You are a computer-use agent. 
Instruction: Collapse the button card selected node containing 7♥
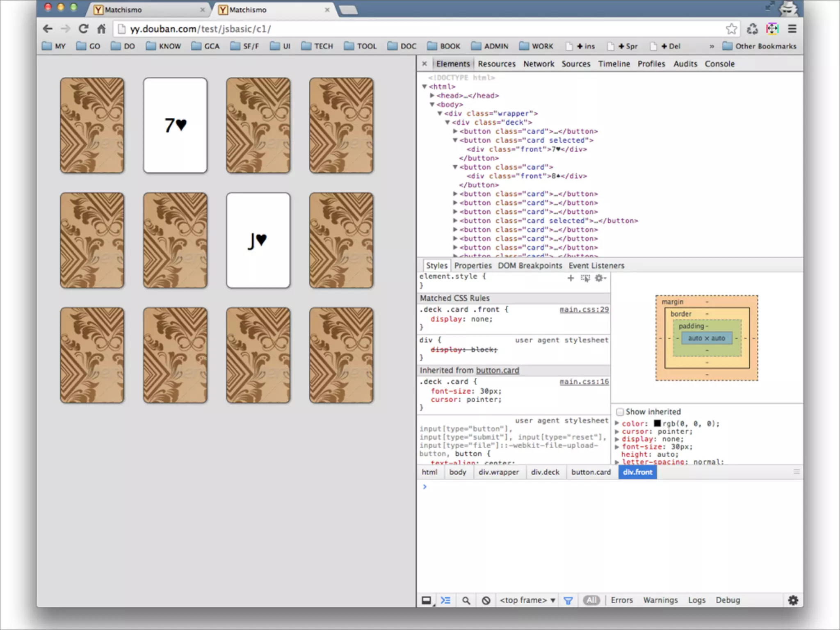click(455, 140)
